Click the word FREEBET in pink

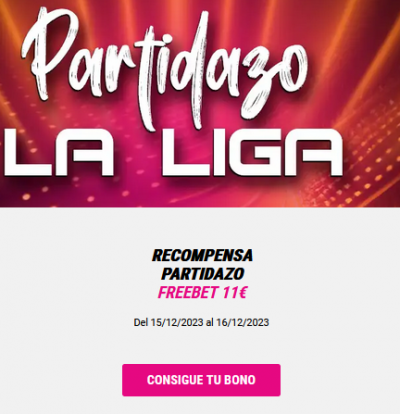(x=188, y=293)
